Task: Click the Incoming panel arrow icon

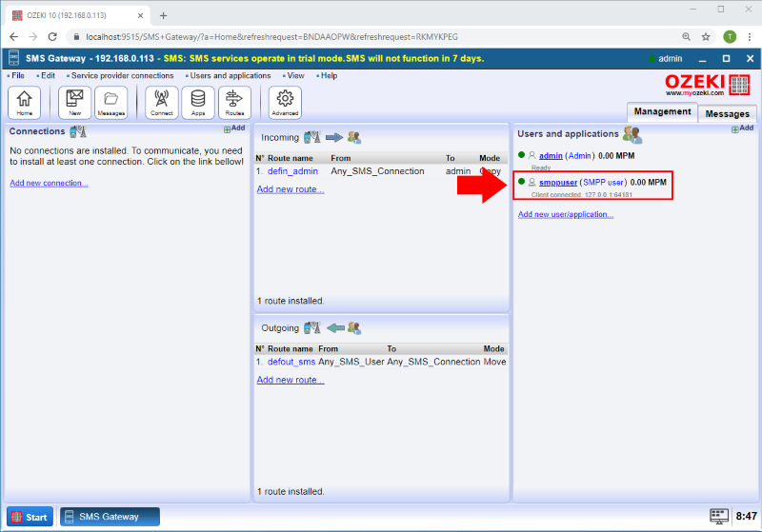Action: point(334,138)
